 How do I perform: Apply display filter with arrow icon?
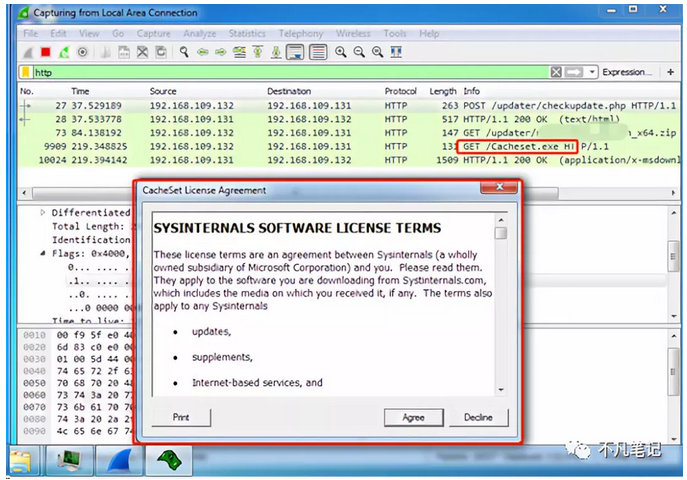point(574,72)
